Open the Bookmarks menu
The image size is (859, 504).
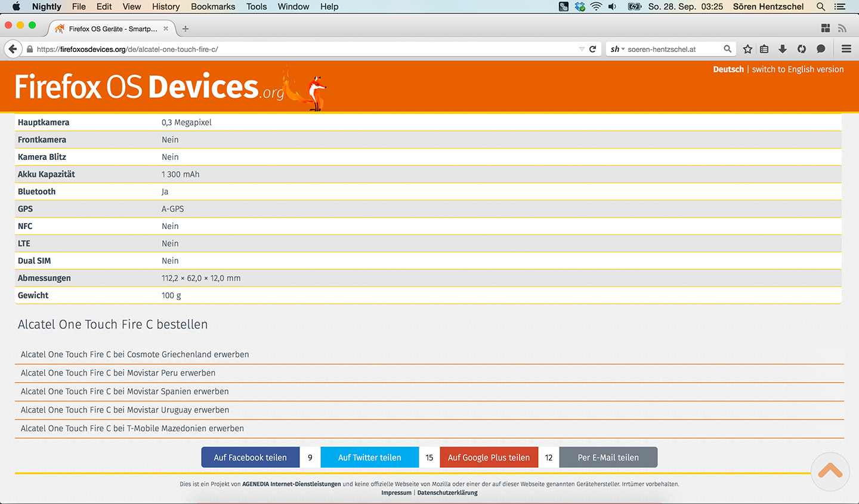click(213, 7)
